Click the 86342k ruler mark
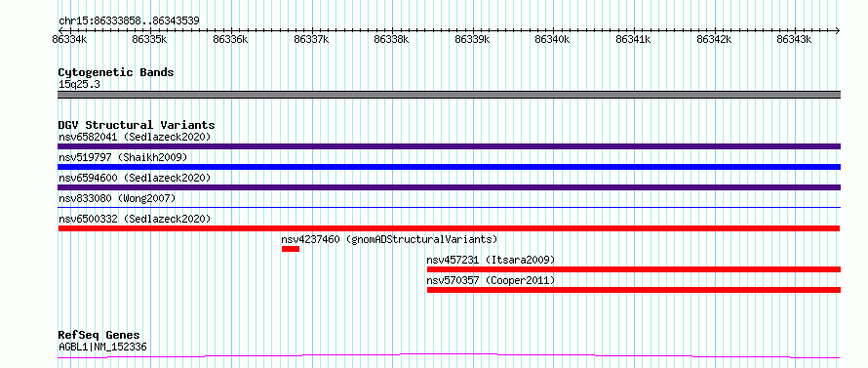The image size is (868, 368). pos(714,39)
